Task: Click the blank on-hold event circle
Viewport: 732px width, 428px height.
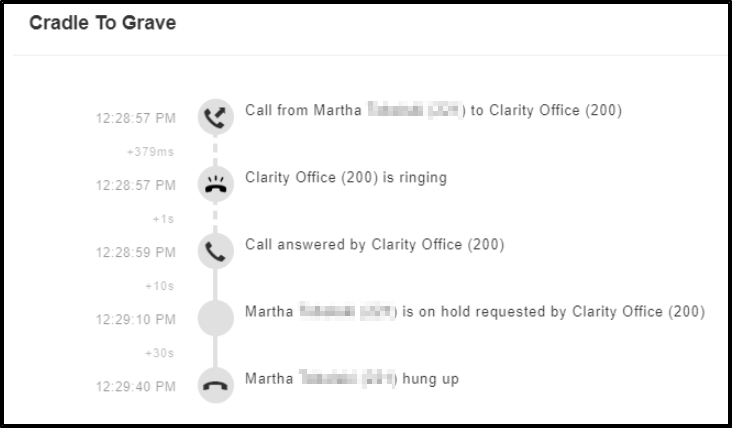Action: (x=215, y=319)
